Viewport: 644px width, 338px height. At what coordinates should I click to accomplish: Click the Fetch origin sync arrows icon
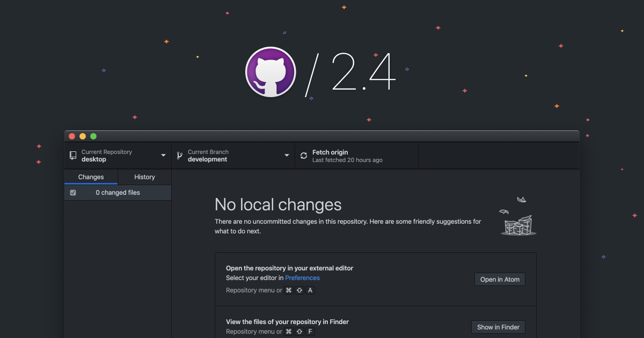304,155
